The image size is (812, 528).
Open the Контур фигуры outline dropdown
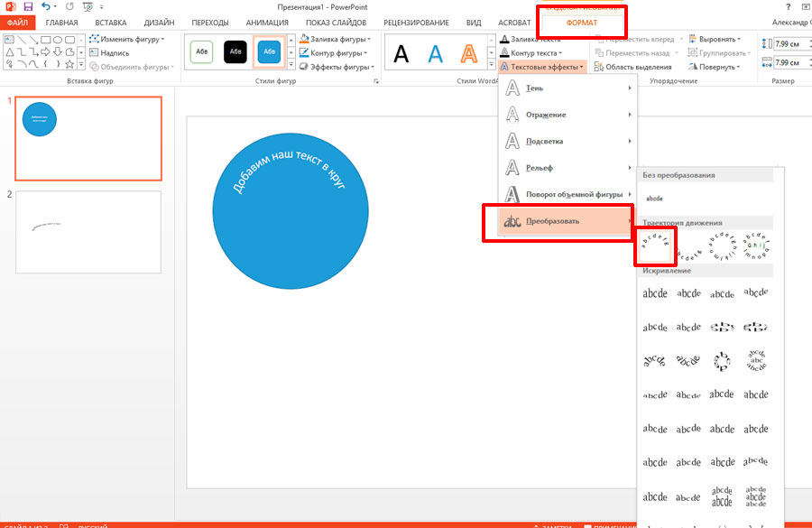pos(333,53)
